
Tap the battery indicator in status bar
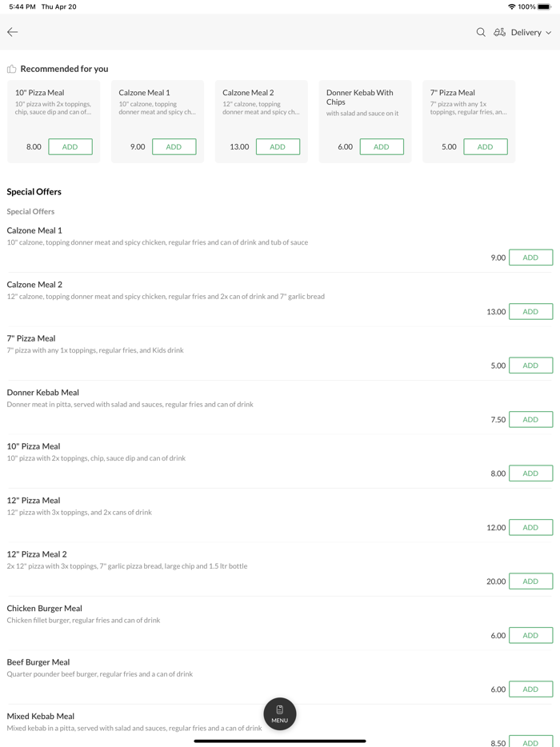click(544, 6)
